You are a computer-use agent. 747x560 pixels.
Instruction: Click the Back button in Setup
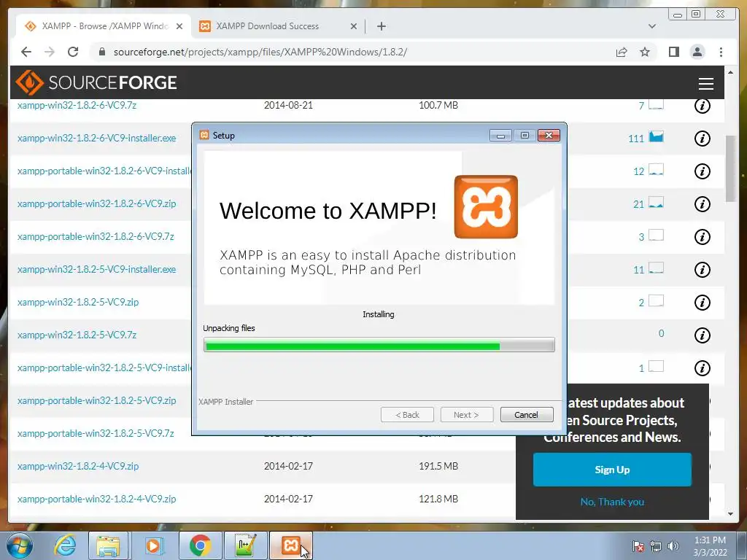tap(407, 415)
